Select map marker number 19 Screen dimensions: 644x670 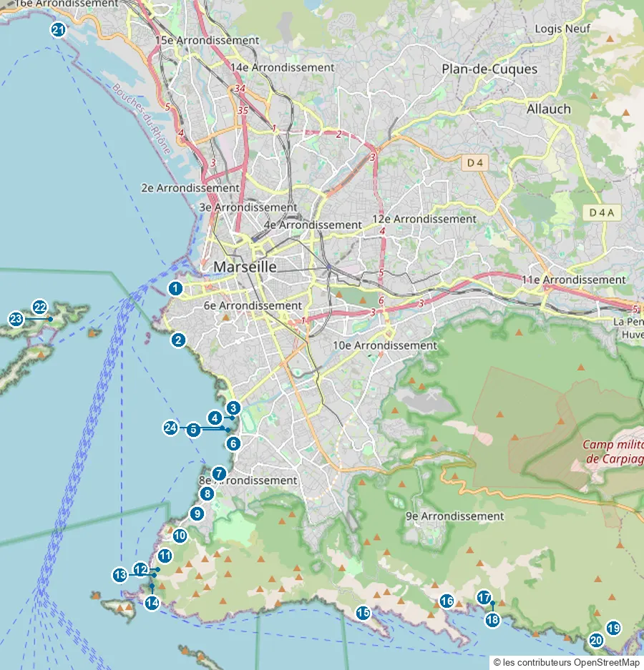tap(614, 628)
